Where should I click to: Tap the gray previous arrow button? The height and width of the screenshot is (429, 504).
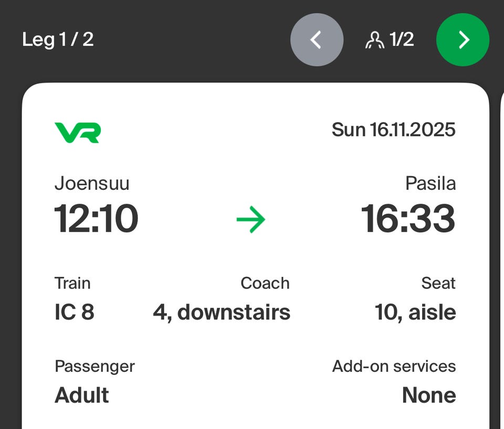[x=317, y=40]
